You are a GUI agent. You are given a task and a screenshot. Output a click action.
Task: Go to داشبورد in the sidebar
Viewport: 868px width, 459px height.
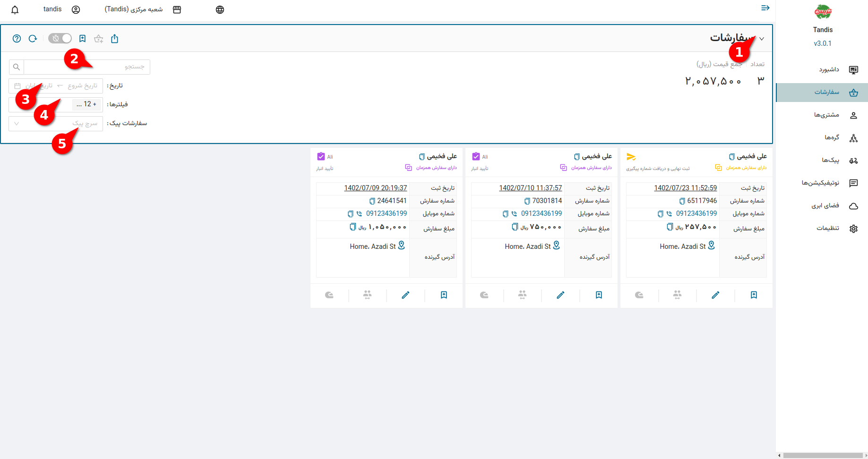pyautogui.click(x=829, y=69)
